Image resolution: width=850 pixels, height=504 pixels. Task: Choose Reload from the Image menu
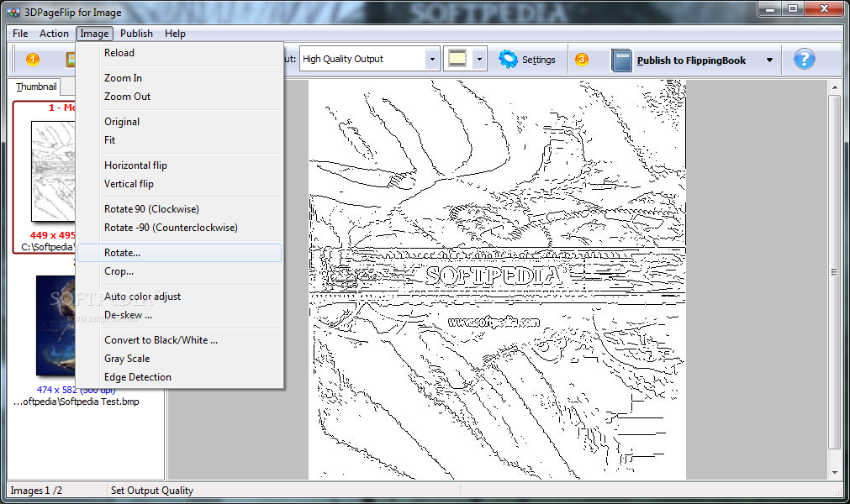tap(179, 53)
